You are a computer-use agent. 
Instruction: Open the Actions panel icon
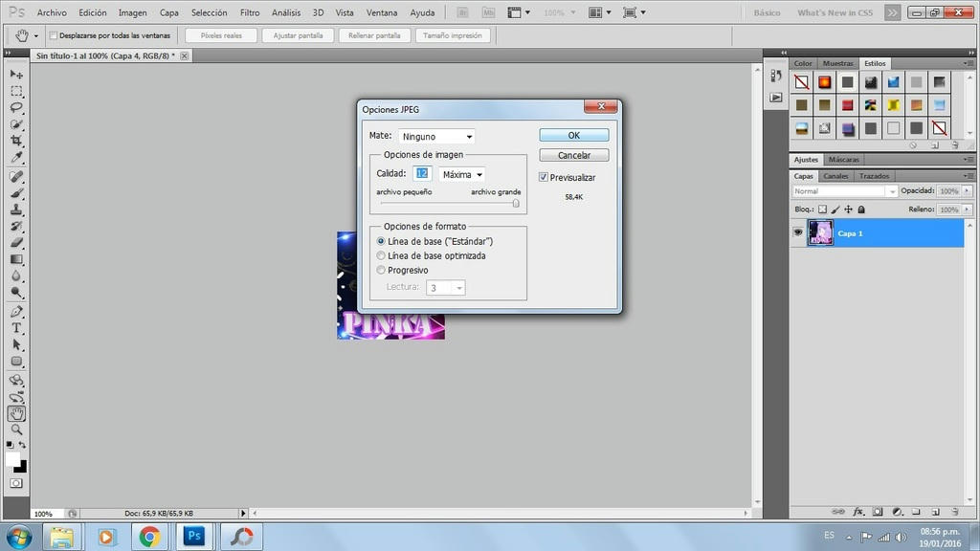(775, 98)
